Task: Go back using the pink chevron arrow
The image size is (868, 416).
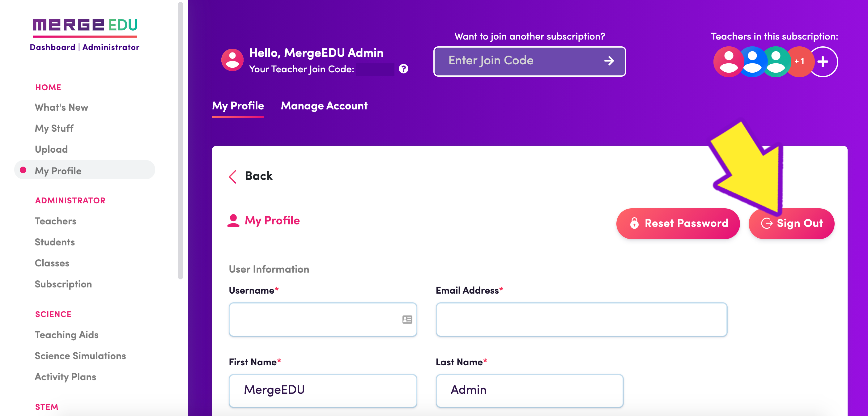Action: coord(232,176)
